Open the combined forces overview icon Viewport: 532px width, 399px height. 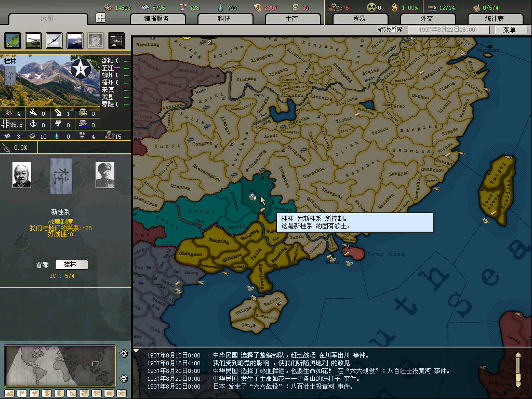[x=116, y=41]
